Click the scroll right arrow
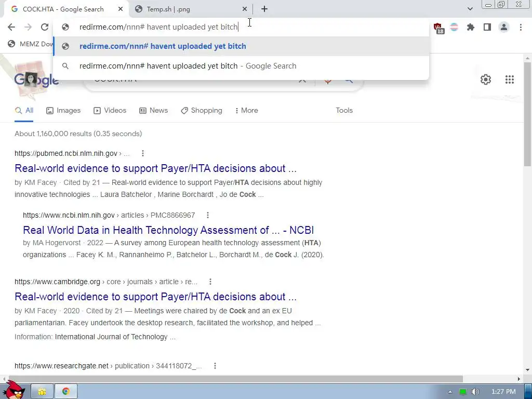 (x=519, y=379)
